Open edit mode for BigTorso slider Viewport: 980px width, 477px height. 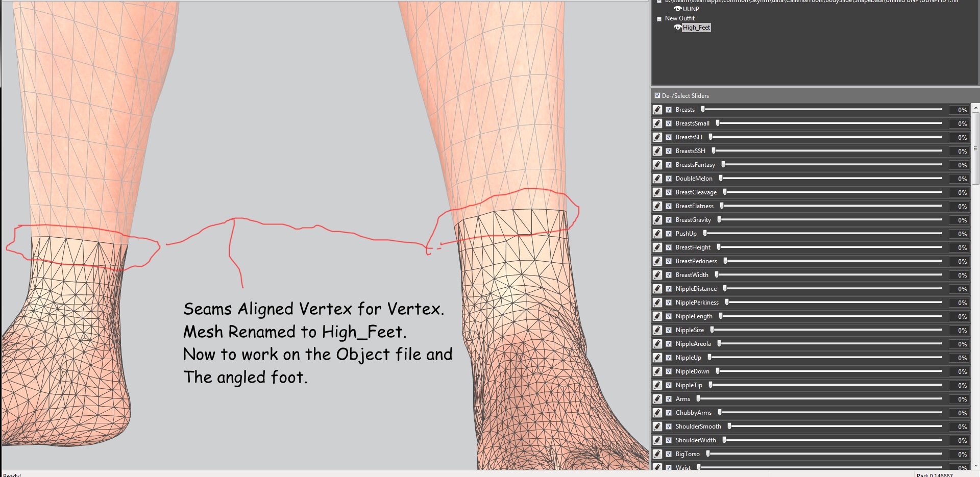[657, 454]
